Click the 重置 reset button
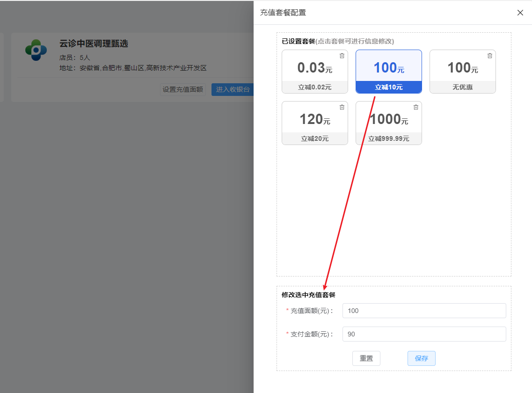Image resolution: width=532 pixels, height=393 pixels. pyautogui.click(x=366, y=358)
